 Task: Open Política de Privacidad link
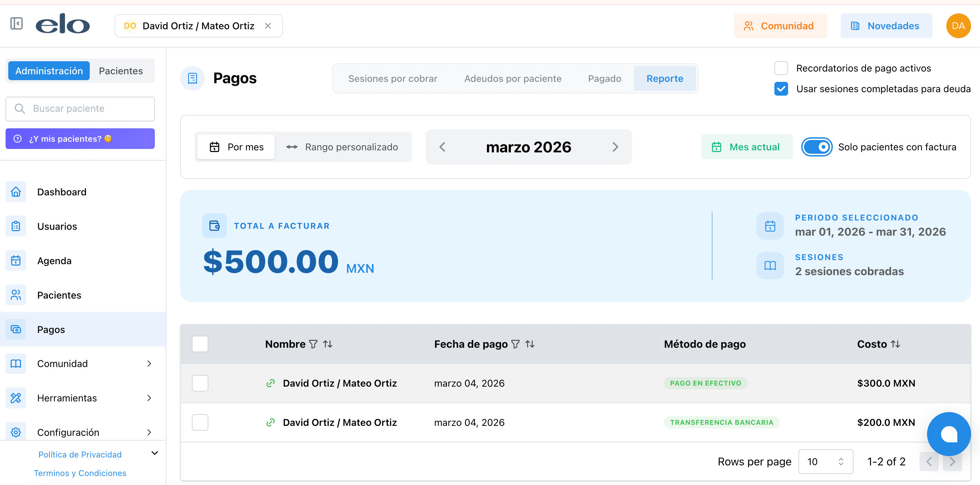click(x=80, y=454)
